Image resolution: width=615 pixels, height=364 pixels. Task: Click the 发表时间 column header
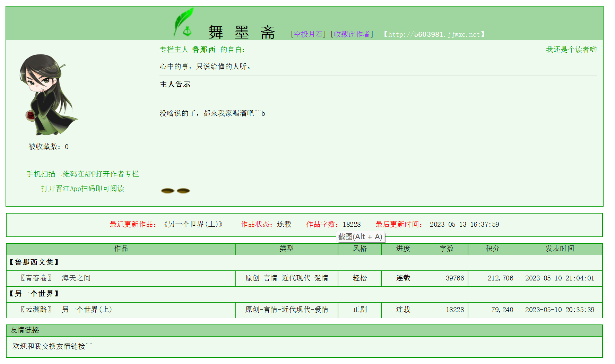tap(560, 249)
